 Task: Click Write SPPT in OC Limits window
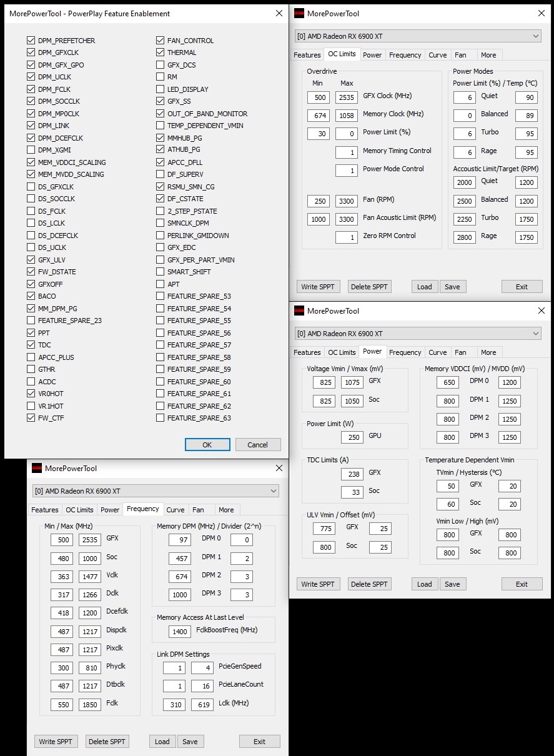(318, 287)
